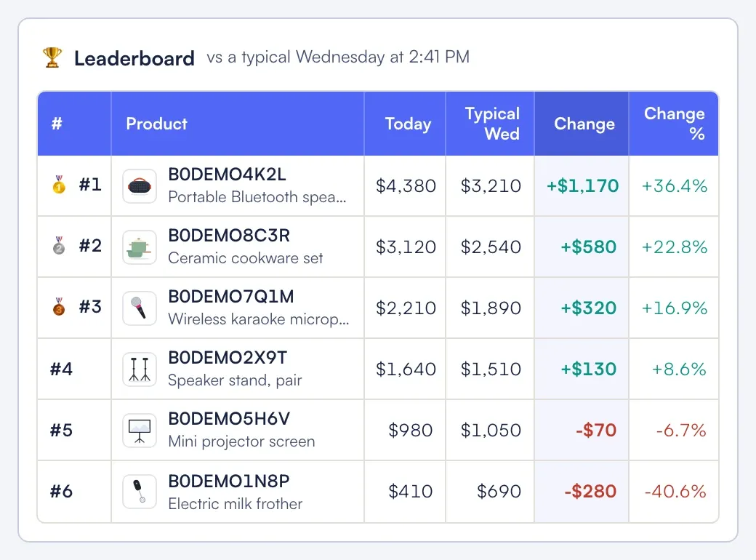Click the $1,640 Today value
Viewport: 756px width, 560px height.
(x=406, y=369)
